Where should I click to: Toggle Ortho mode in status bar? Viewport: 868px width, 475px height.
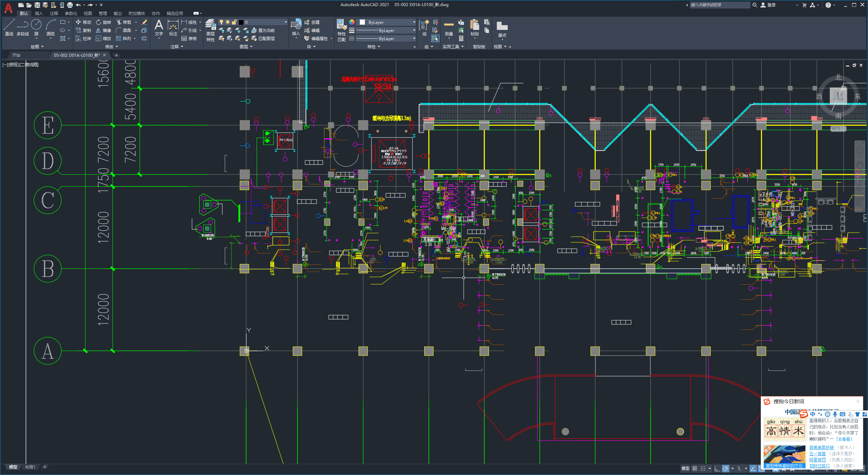[x=717, y=469]
